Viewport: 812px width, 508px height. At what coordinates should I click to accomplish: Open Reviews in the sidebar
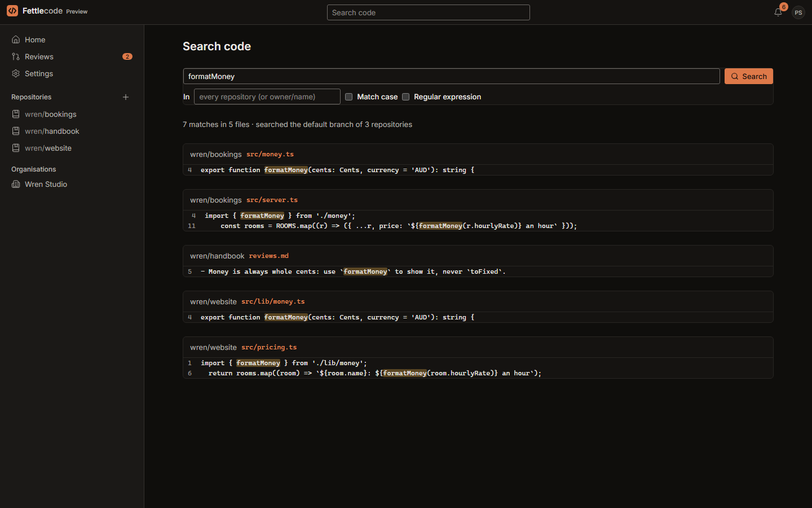click(72, 56)
